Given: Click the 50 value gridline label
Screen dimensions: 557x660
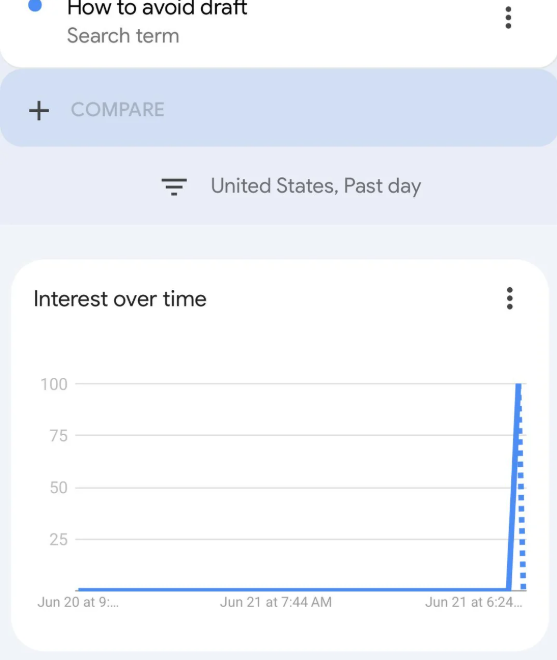Looking at the screenshot, I should point(59,488).
